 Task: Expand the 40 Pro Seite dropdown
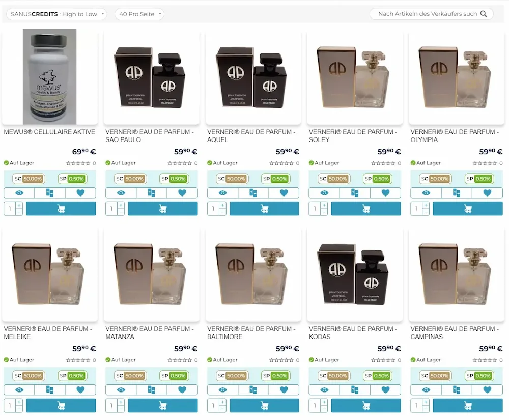[139, 14]
